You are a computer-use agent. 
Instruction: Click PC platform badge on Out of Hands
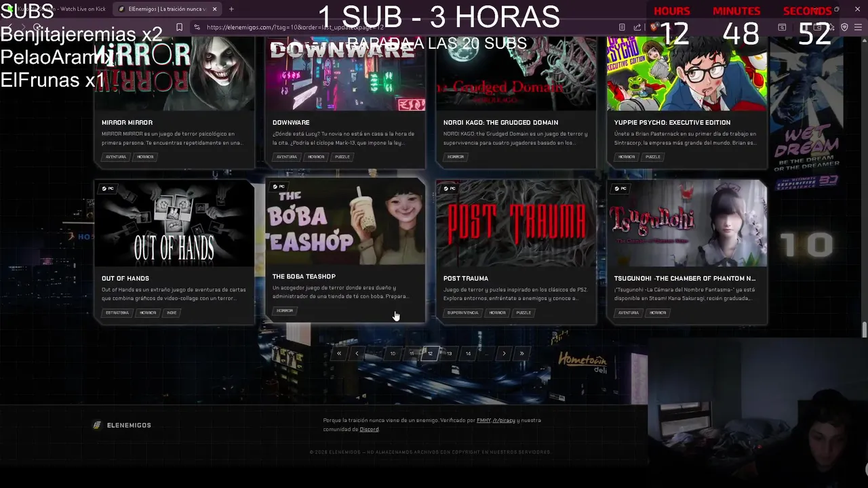pos(107,188)
